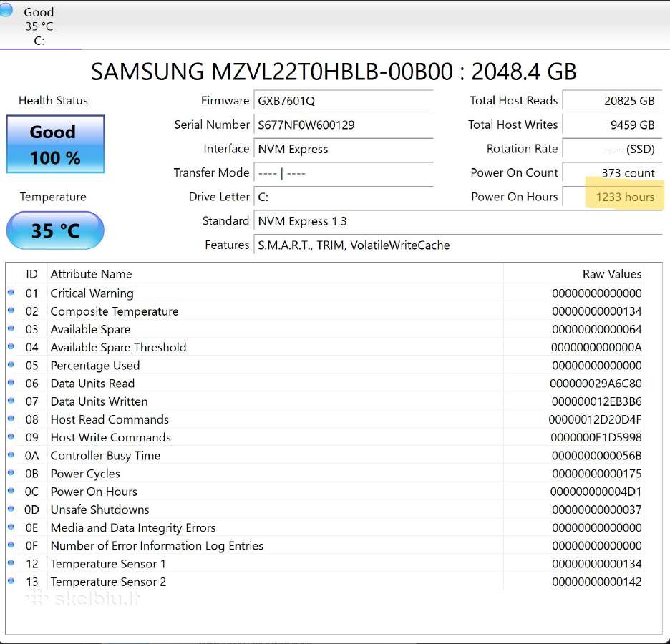Click raw value 00000000000142
The image size is (670, 644).
[x=596, y=582]
